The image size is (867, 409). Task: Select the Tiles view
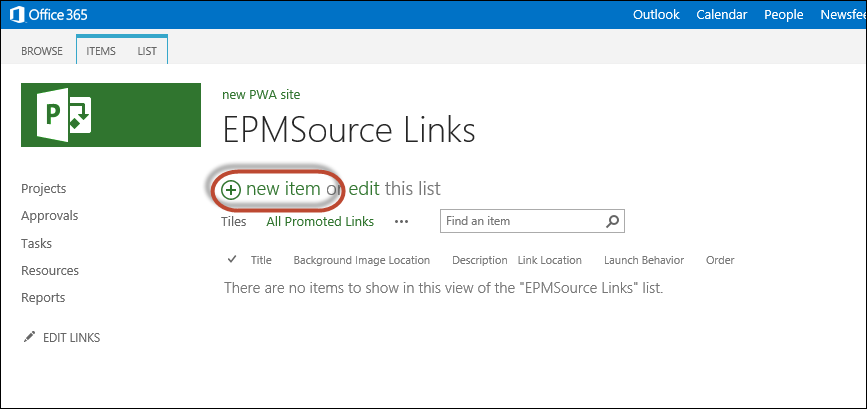point(233,222)
